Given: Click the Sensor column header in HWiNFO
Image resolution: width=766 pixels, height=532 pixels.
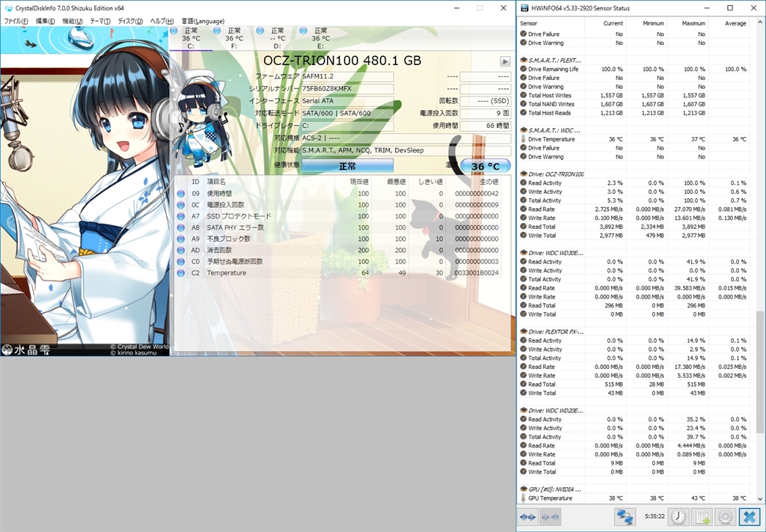Looking at the screenshot, I should (x=551, y=23).
